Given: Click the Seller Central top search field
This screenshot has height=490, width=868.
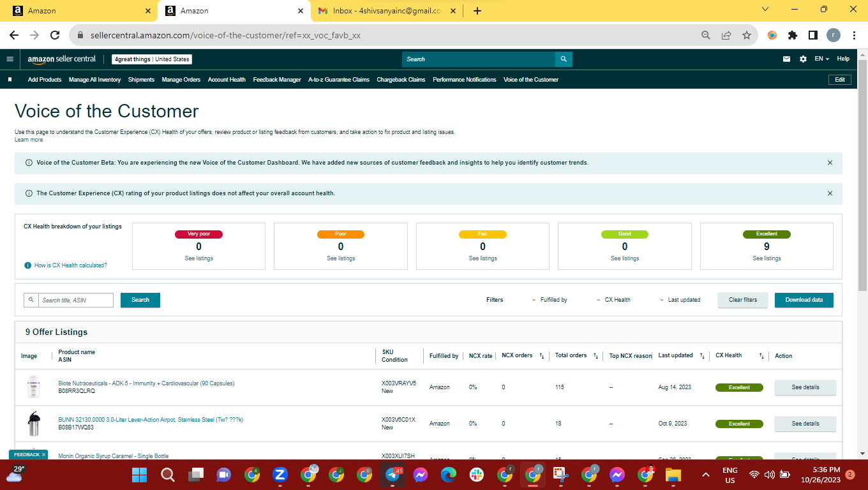Looking at the screenshot, I should 479,59.
